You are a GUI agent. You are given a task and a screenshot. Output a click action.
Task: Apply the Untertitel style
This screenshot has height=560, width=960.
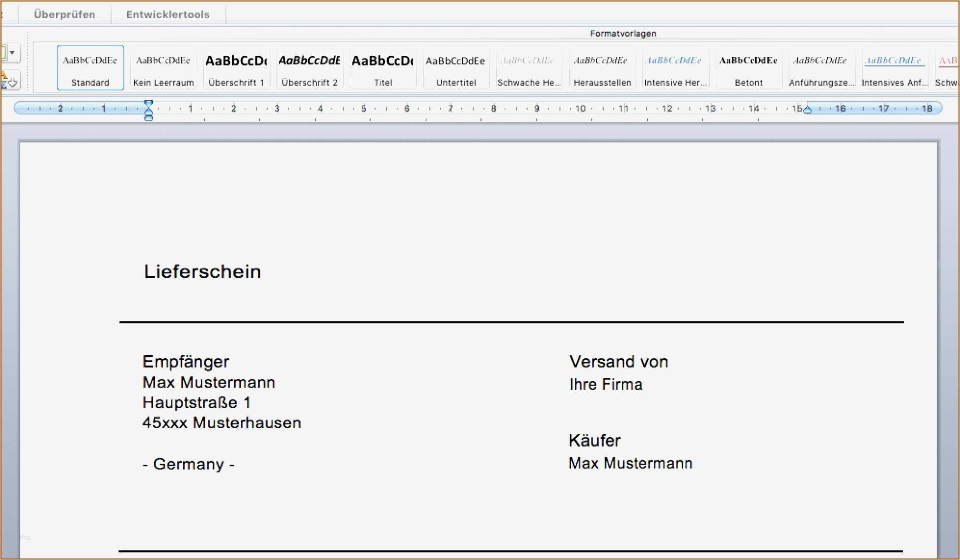456,67
